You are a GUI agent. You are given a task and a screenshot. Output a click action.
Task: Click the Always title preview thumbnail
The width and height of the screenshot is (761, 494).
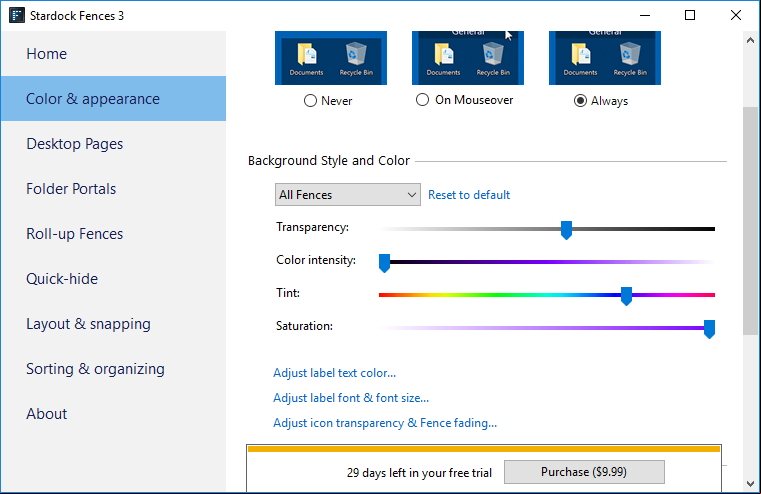coord(605,58)
